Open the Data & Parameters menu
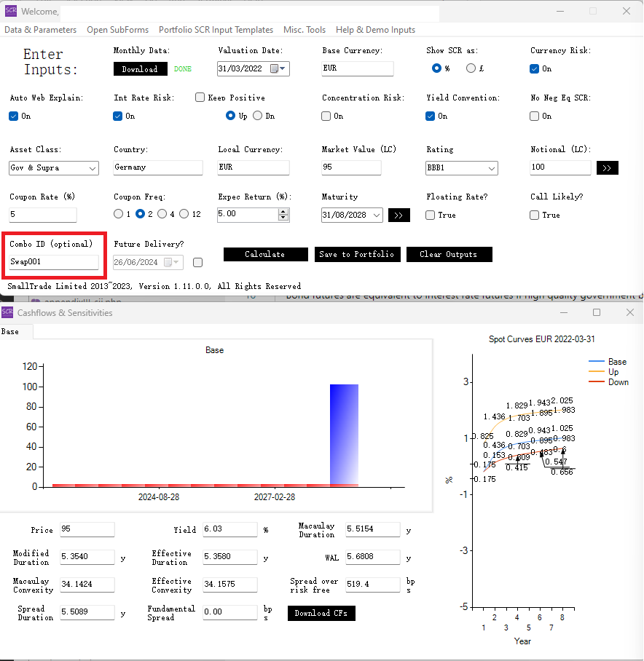Image resolution: width=644 pixels, height=661 pixels. click(x=40, y=30)
